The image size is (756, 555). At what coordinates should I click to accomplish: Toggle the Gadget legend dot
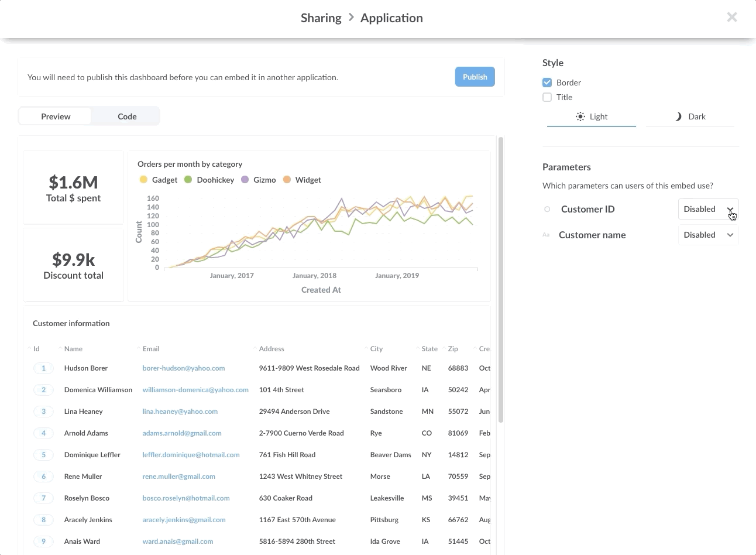click(143, 180)
